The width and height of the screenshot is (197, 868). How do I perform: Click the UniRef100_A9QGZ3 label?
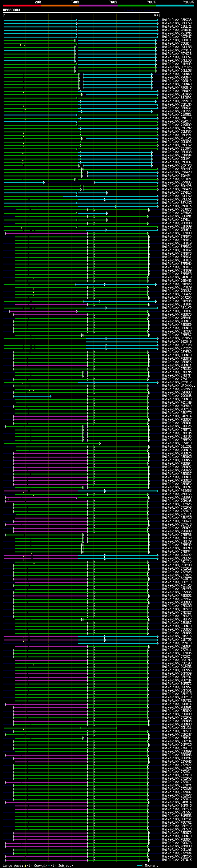(176, 843)
